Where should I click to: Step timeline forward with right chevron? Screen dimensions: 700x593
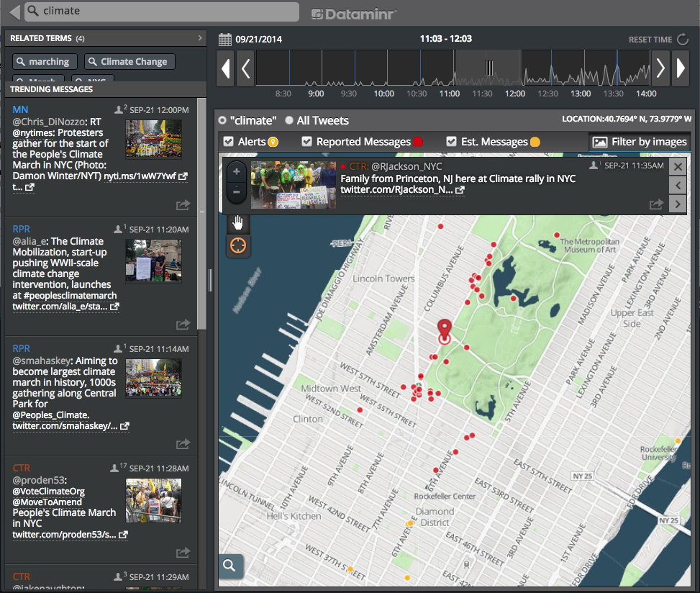660,68
